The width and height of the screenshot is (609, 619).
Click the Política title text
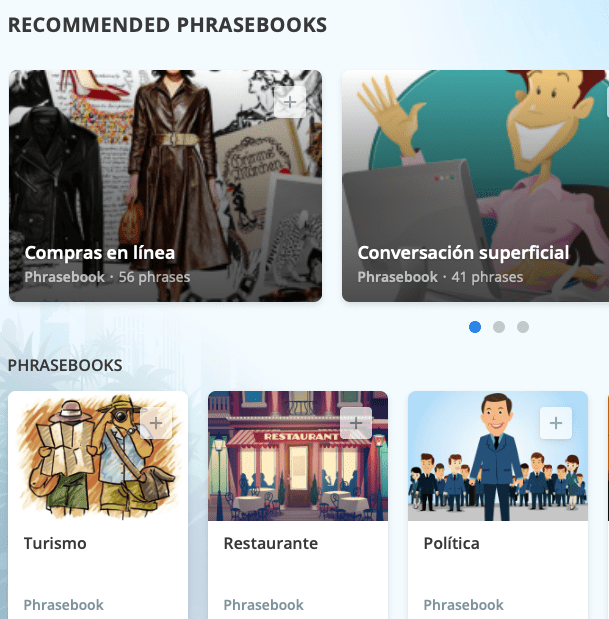451,543
